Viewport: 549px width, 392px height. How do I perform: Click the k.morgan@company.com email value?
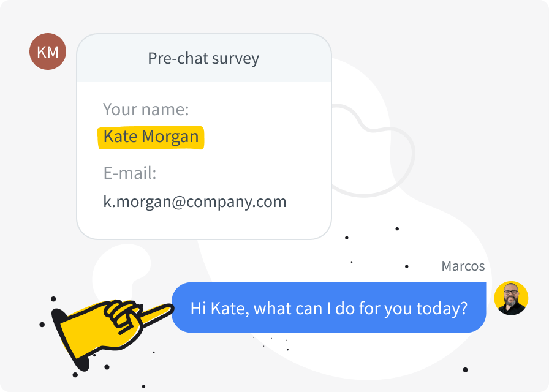[195, 202]
